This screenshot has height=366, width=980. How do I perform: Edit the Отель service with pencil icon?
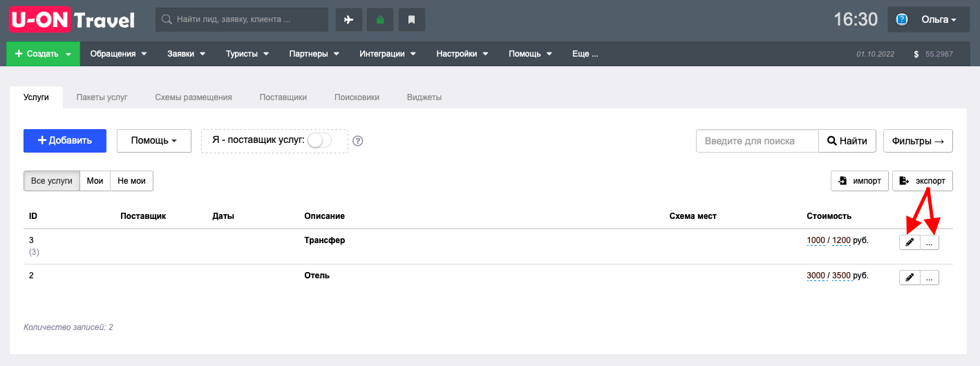(910, 277)
